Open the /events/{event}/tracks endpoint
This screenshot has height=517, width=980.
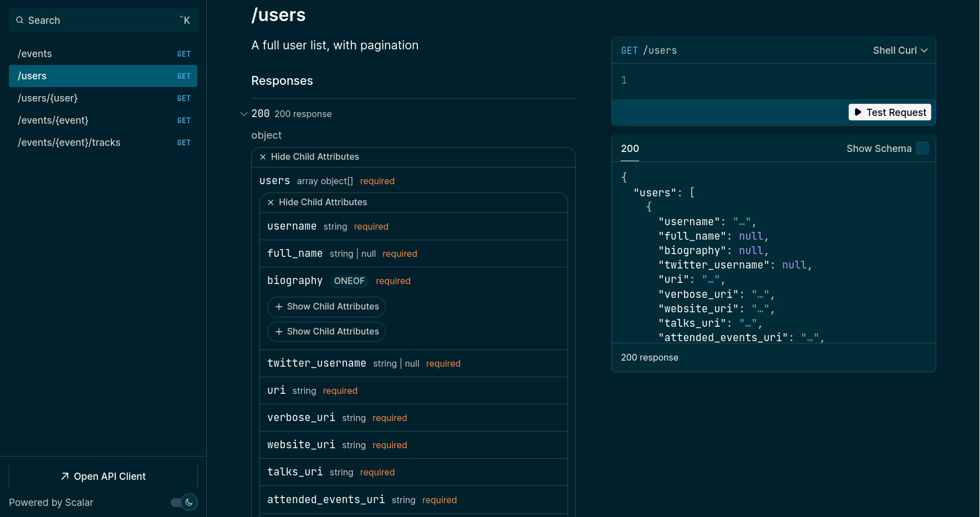click(103, 143)
